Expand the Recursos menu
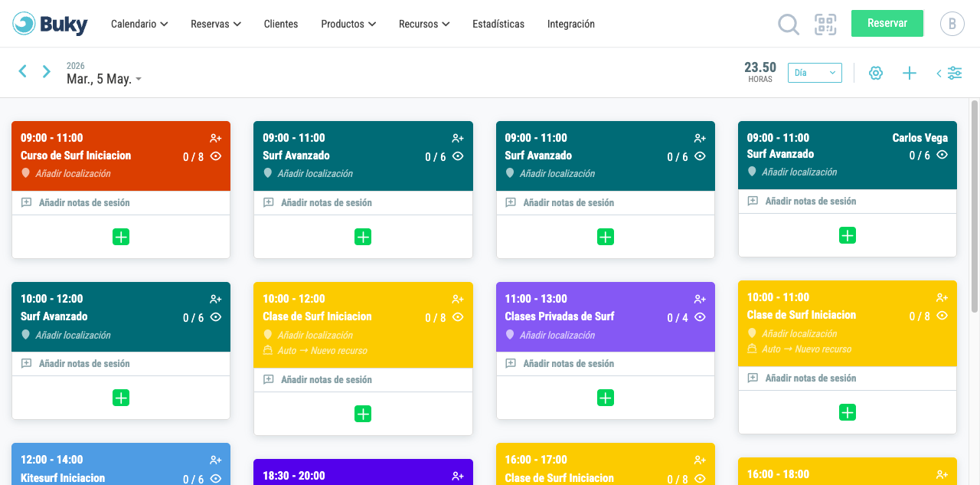Screen dimensions: 980x485 tap(424, 24)
